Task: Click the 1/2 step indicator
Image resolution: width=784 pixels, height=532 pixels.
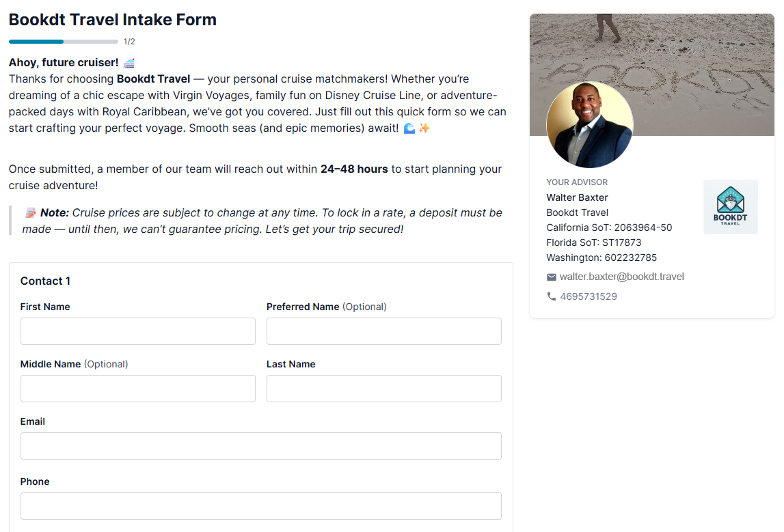Action: pos(129,42)
